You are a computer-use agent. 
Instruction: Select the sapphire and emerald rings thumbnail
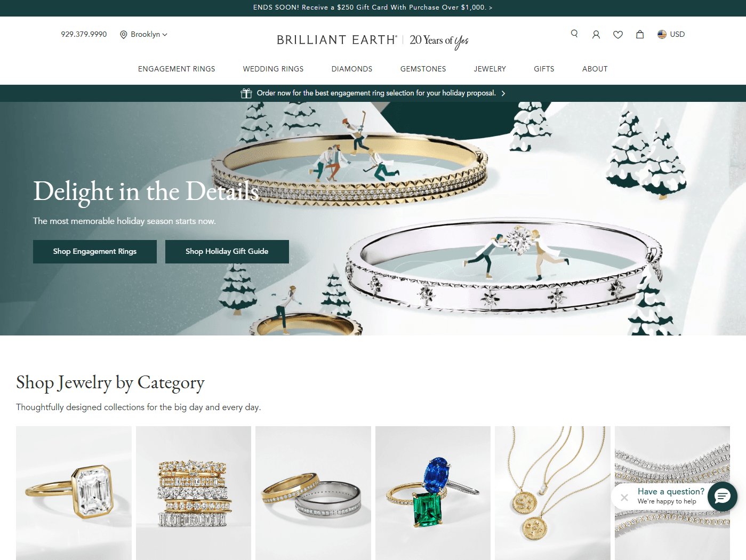pyautogui.click(x=433, y=493)
